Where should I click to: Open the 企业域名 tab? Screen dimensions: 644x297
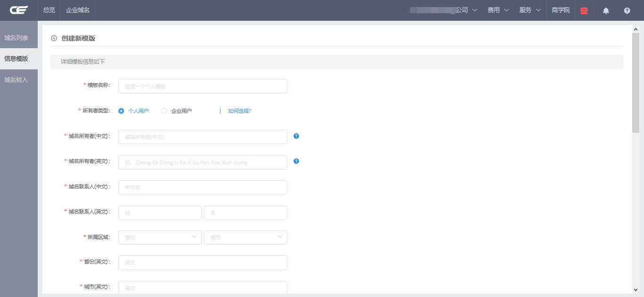point(78,10)
